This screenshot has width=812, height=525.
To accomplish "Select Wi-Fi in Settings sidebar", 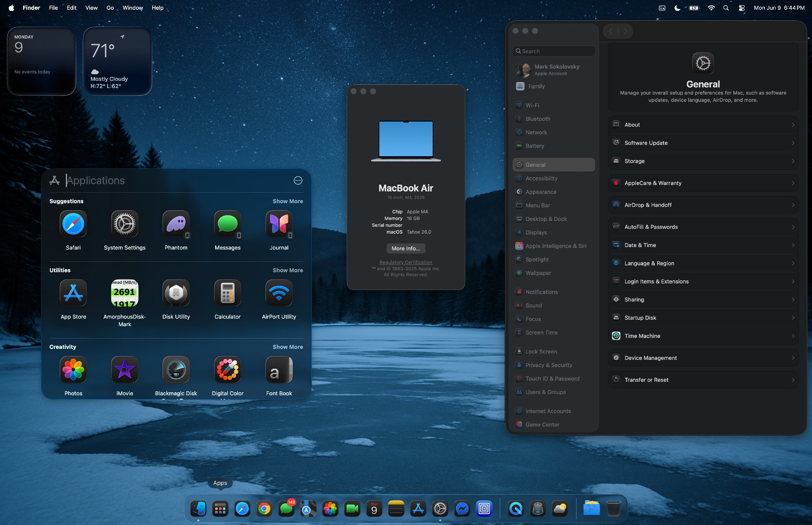I will coord(554,105).
